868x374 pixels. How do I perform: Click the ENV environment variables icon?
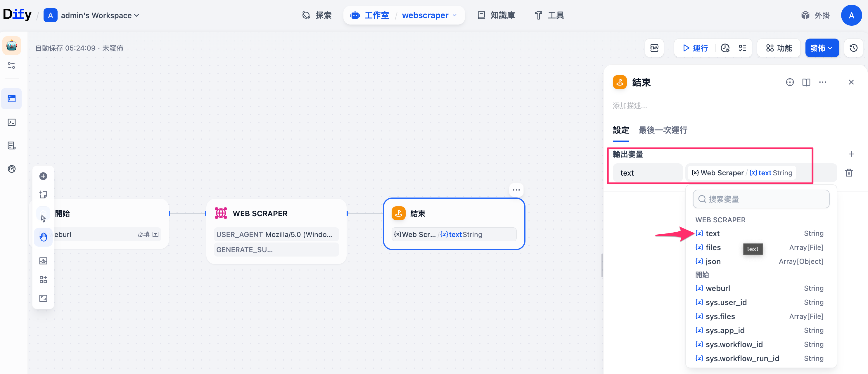pyautogui.click(x=654, y=48)
